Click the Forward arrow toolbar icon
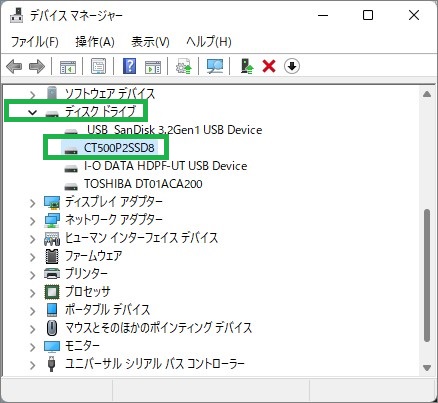Screen dimensions: 438x403 37,66
